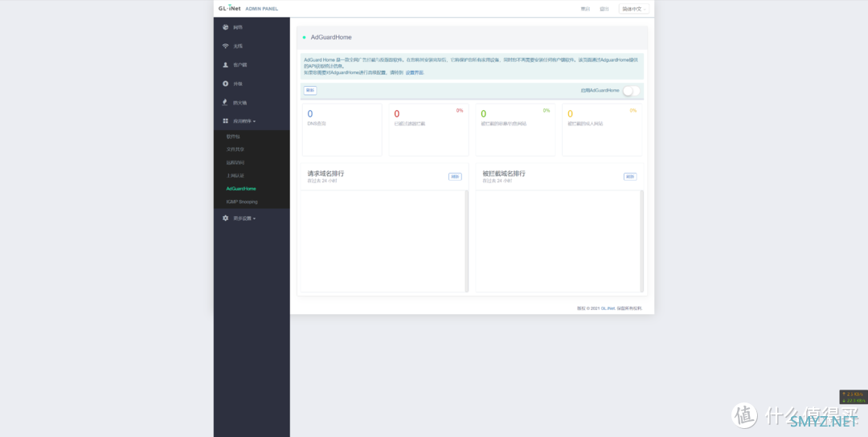Click the upload-arrow Upgrade icon in sidebar
868x437 pixels.
pyautogui.click(x=225, y=84)
